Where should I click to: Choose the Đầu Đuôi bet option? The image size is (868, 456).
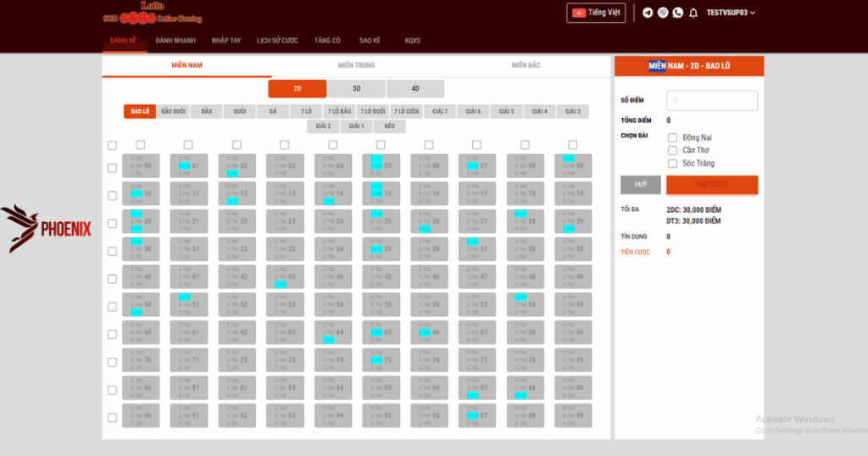[174, 111]
